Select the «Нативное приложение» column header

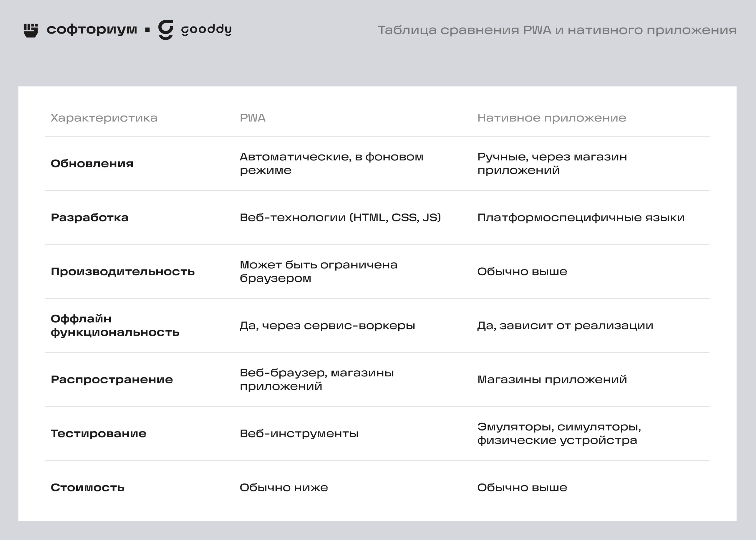(x=552, y=118)
